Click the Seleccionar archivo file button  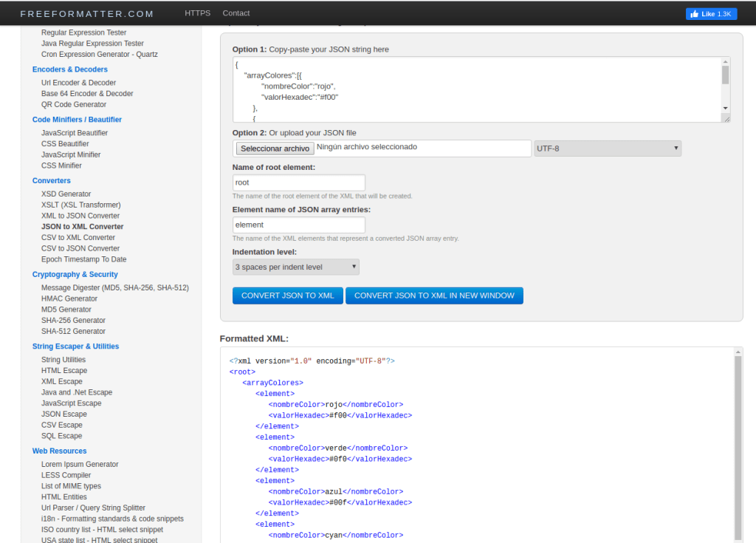[275, 148]
